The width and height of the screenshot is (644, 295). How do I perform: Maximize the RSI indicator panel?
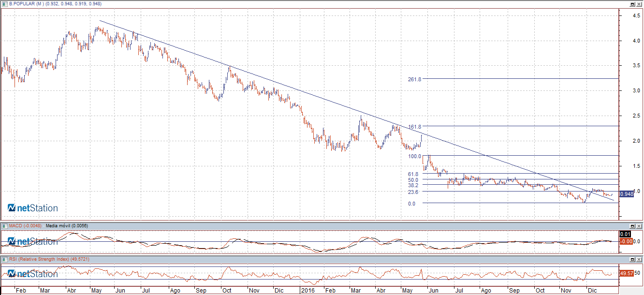coord(632,260)
